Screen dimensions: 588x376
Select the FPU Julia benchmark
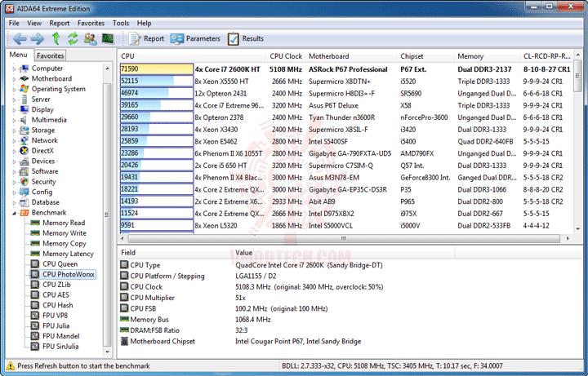click(x=51, y=325)
